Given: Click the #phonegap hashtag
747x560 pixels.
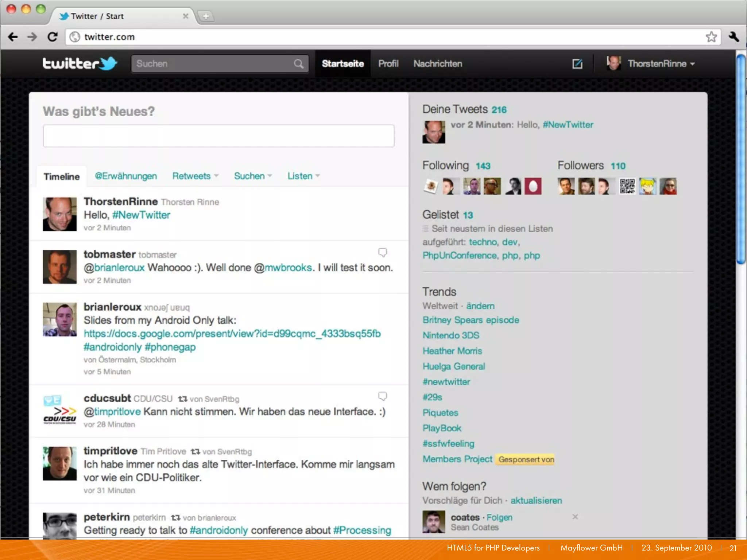Looking at the screenshot, I should click(x=170, y=347).
